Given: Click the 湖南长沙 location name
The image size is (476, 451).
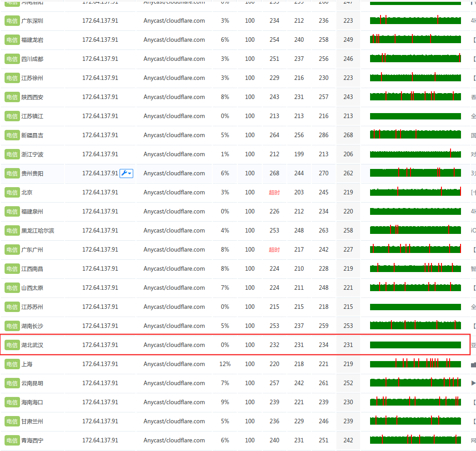Looking at the screenshot, I should 32,326.
